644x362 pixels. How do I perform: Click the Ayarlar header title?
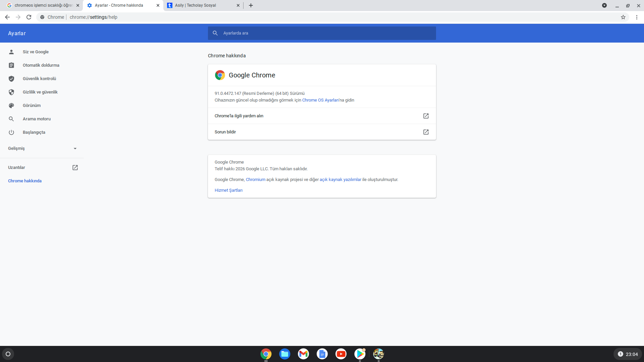(x=17, y=33)
